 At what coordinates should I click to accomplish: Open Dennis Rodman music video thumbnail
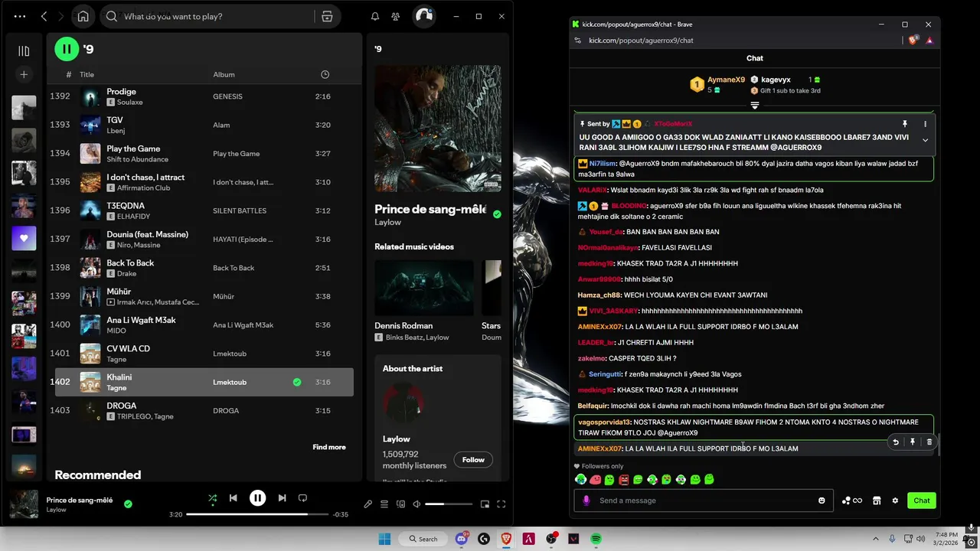(424, 288)
